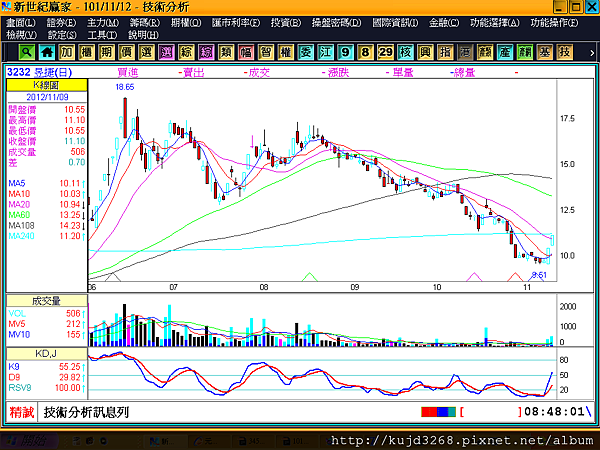Click the magenta 綜 toolbar icon
Viewport: 600px width, 450px height.
click(206, 52)
